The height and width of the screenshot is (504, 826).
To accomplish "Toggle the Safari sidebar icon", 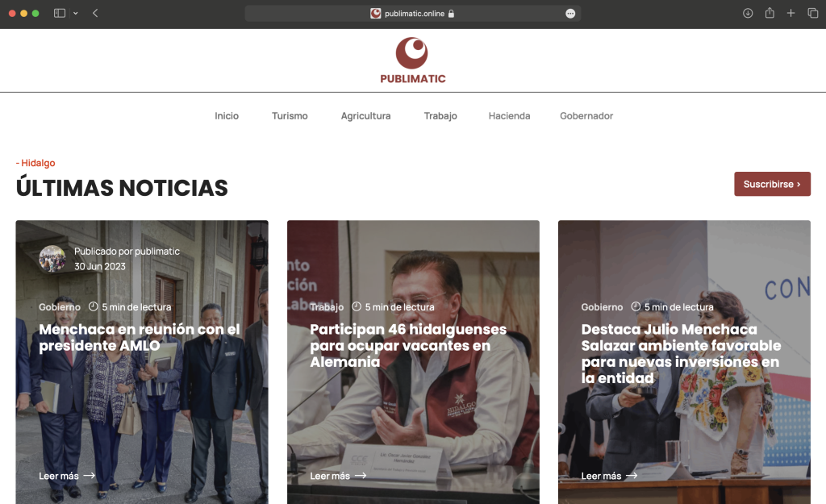I will 60,13.
